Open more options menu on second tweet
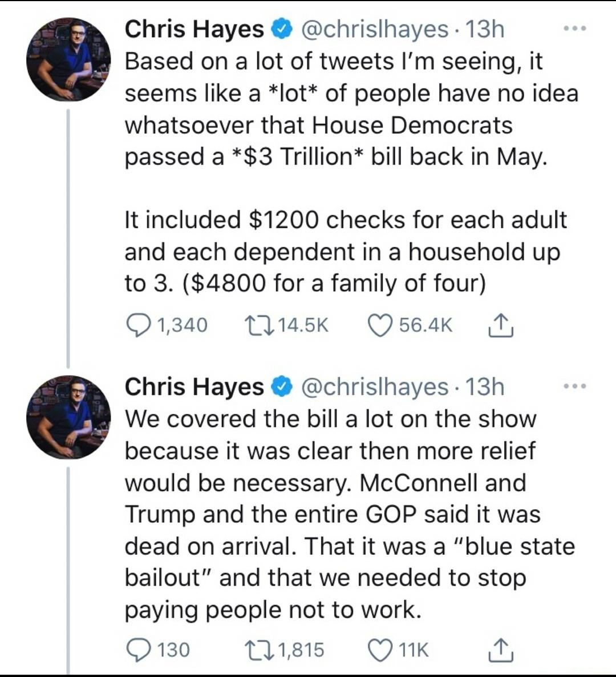Image resolution: width=616 pixels, height=677 pixels. [573, 387]
